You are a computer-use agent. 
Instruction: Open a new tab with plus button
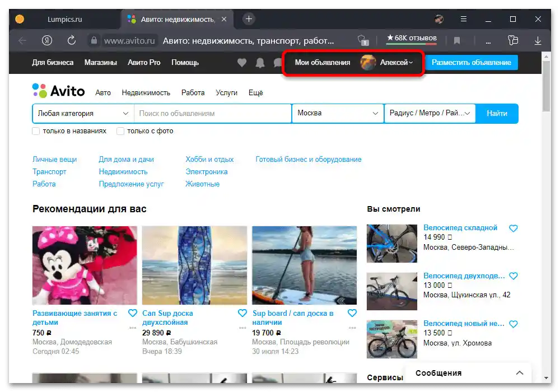click(249, 19)
